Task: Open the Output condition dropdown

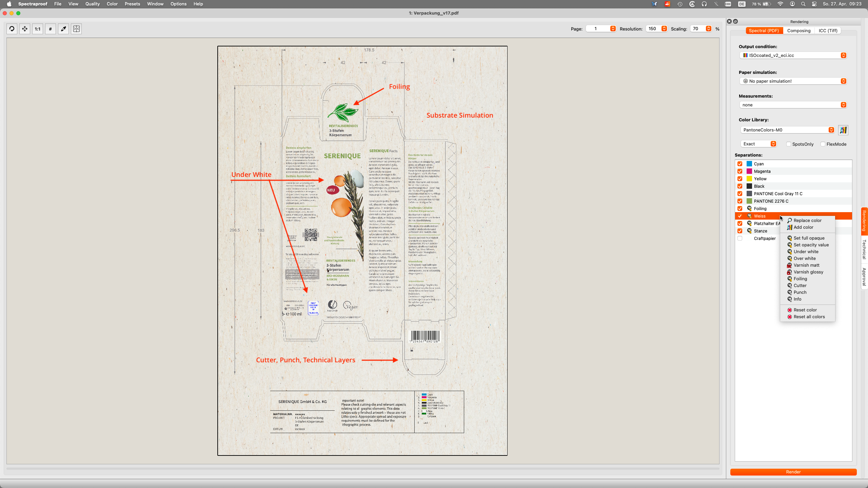Action: [x=793, y=55]
